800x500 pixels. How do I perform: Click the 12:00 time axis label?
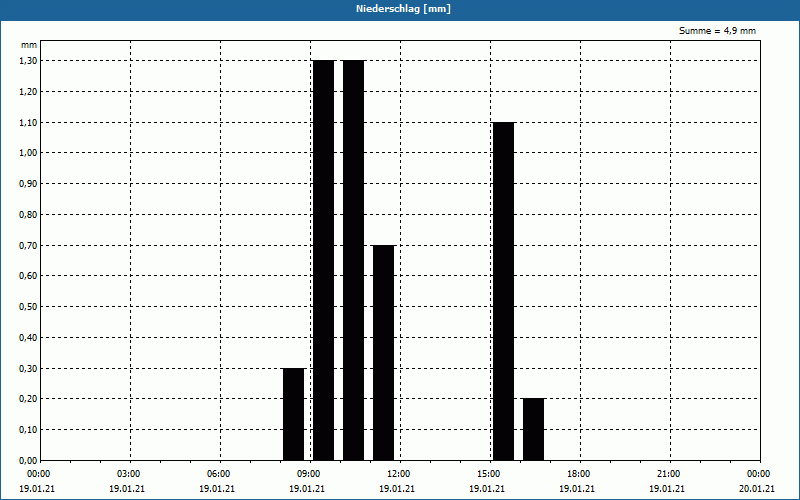[398, 474]
